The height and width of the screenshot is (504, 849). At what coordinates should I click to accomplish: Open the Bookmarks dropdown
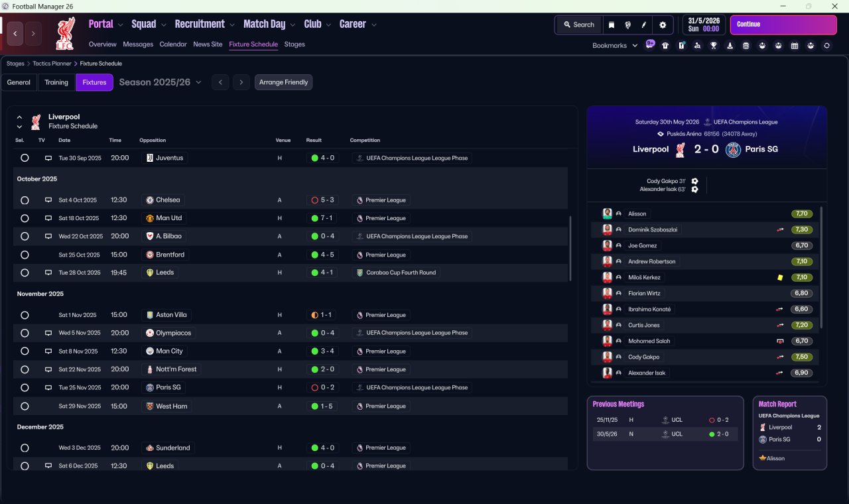[615, 46]
